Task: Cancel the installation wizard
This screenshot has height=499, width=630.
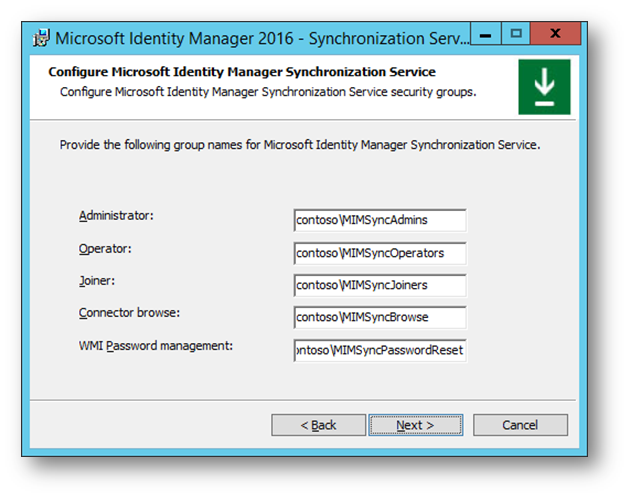Action: coord(520,425)
